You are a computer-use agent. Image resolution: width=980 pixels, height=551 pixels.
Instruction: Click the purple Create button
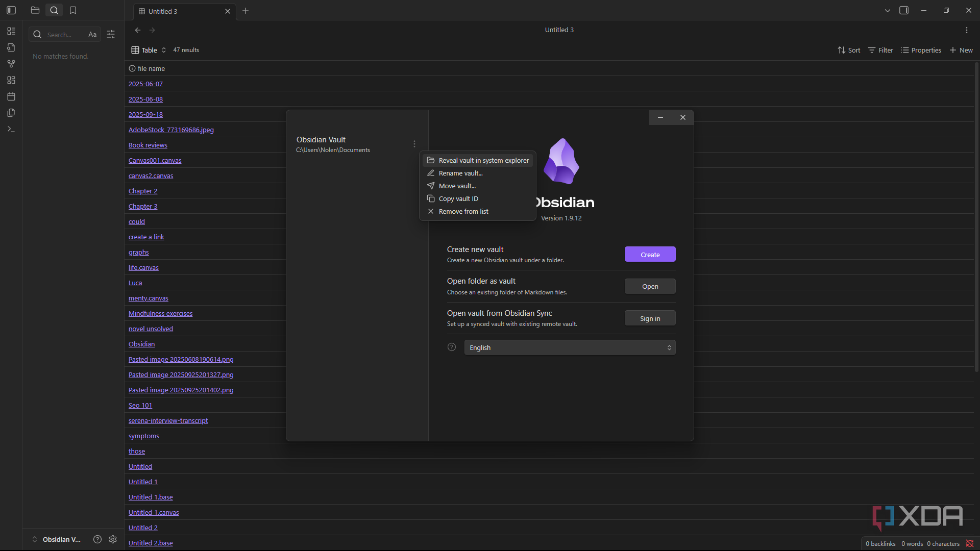click(x=650, y=255)
